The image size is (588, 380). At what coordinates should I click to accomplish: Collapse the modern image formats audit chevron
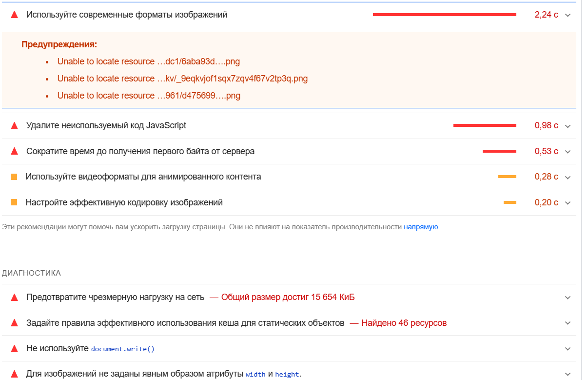(568, 15)
